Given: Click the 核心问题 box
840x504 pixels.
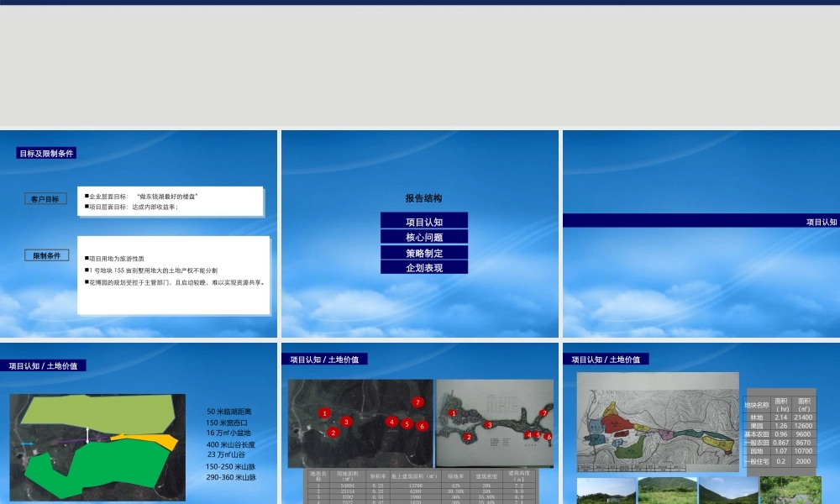Looking at the screenshot, I should point(424,237).
